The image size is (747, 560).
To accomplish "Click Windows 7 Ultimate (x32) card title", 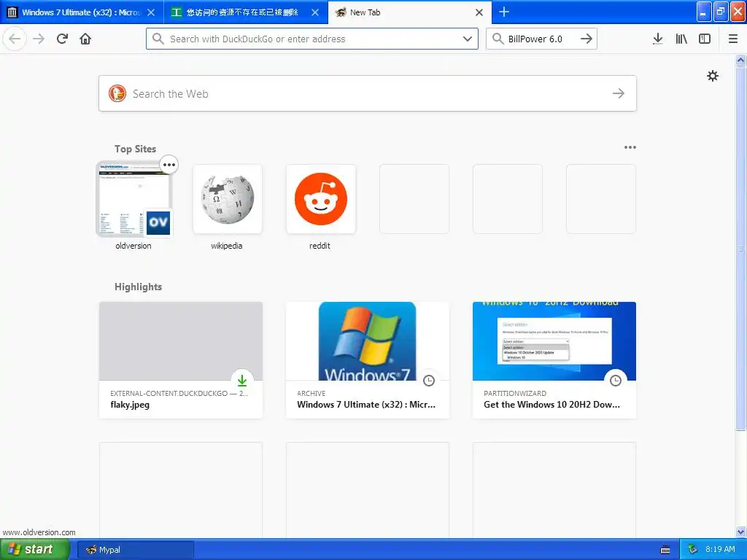I will coord(366,405).
